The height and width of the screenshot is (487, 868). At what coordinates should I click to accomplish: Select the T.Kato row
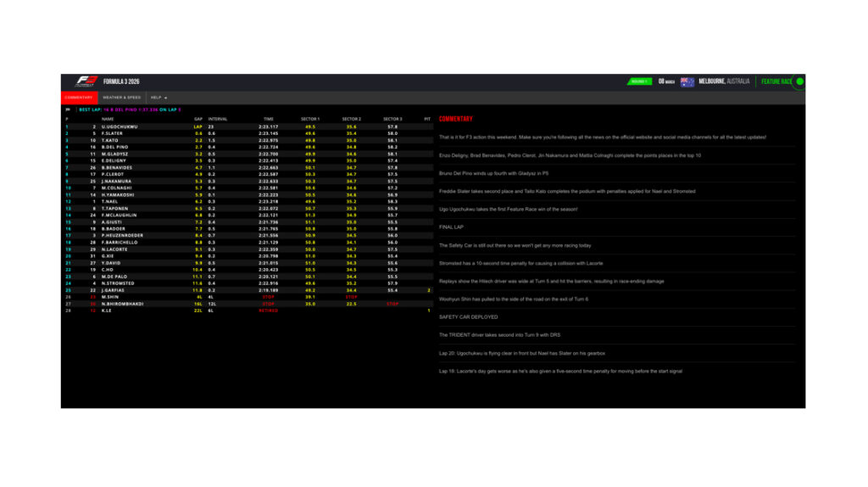[x=248, y=140]
